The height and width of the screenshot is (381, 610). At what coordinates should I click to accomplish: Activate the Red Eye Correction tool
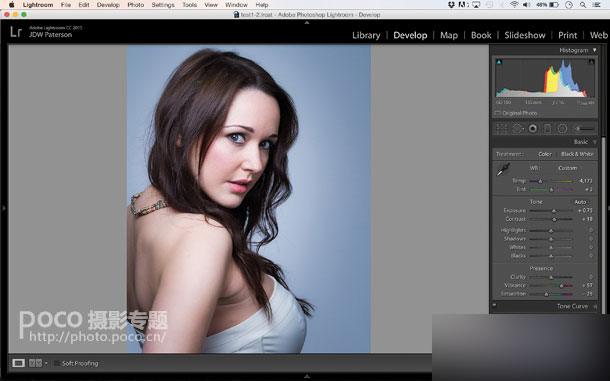point(533,128)
